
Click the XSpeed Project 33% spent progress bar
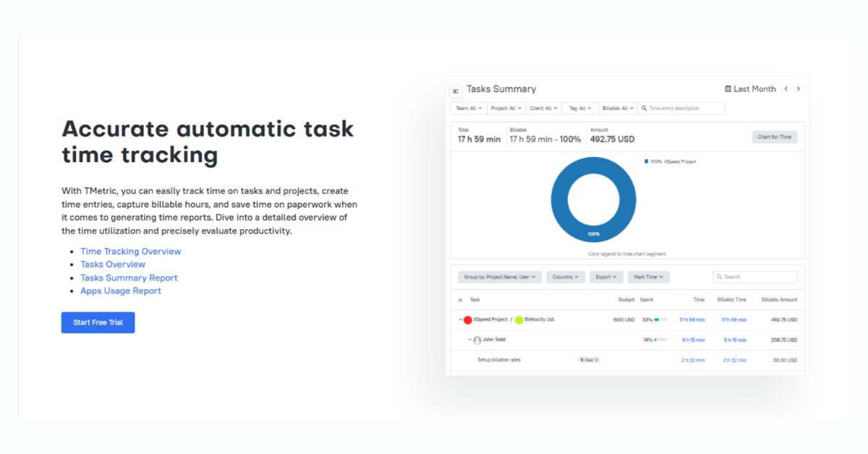point(661,320)
